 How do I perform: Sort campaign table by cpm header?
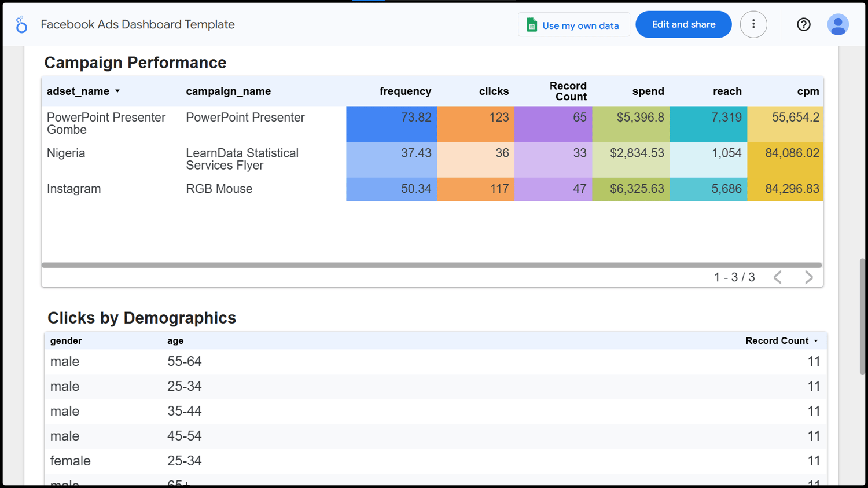tap(808, 91)
